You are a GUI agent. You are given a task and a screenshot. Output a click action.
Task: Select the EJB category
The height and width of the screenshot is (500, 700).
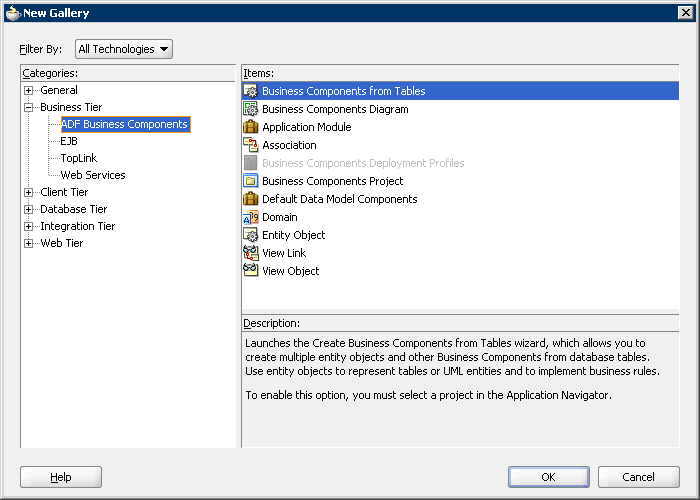(x=69, y=142)
